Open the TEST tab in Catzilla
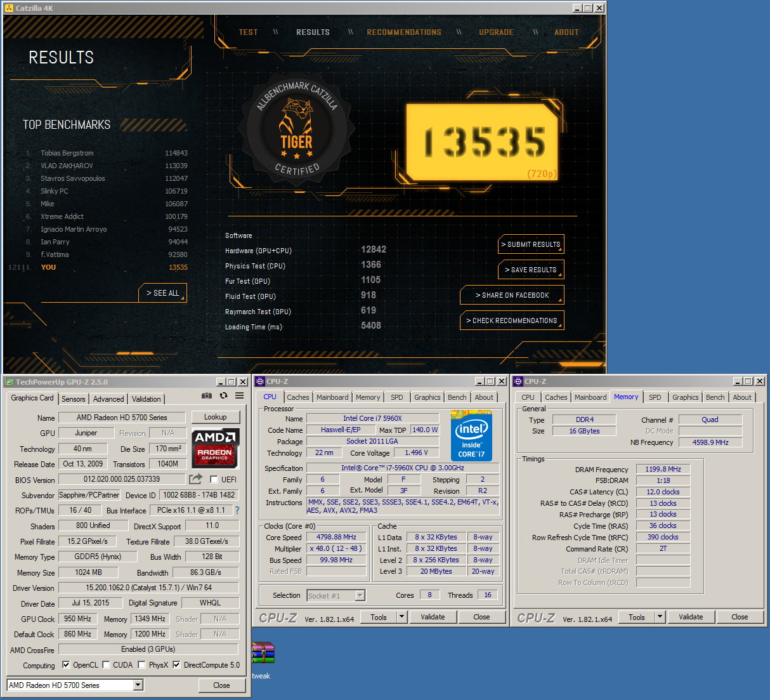Image resolution: width=770 pixels, height=700 pixels. pyautogui.click(x=248, y=32)
